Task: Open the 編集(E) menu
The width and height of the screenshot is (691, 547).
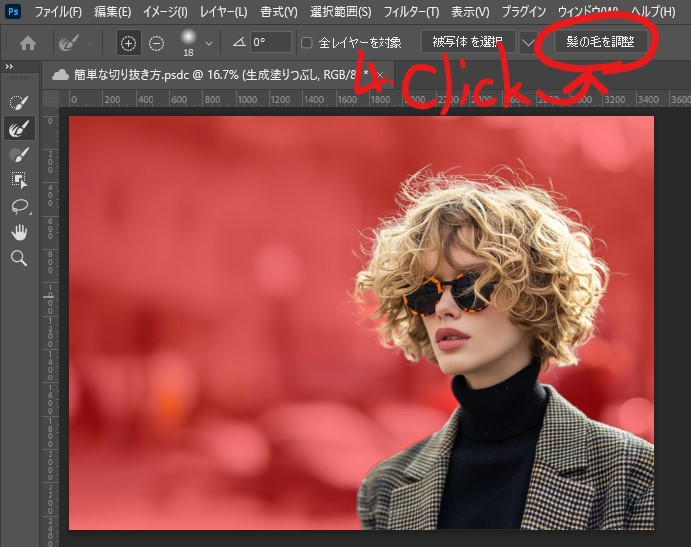Action: click(112, 12)
